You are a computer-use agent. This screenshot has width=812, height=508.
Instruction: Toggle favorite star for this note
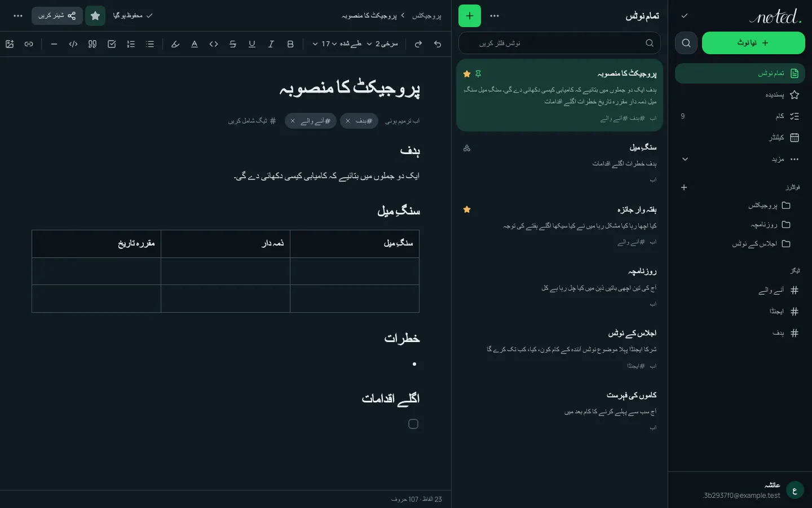click(x=95, y=16)
